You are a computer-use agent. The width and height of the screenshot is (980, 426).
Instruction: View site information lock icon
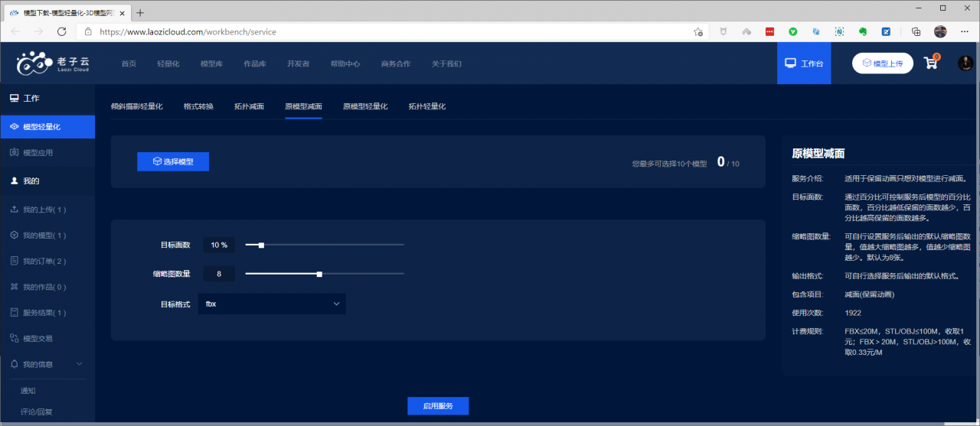pyautogui.click(x=88, y=32)
